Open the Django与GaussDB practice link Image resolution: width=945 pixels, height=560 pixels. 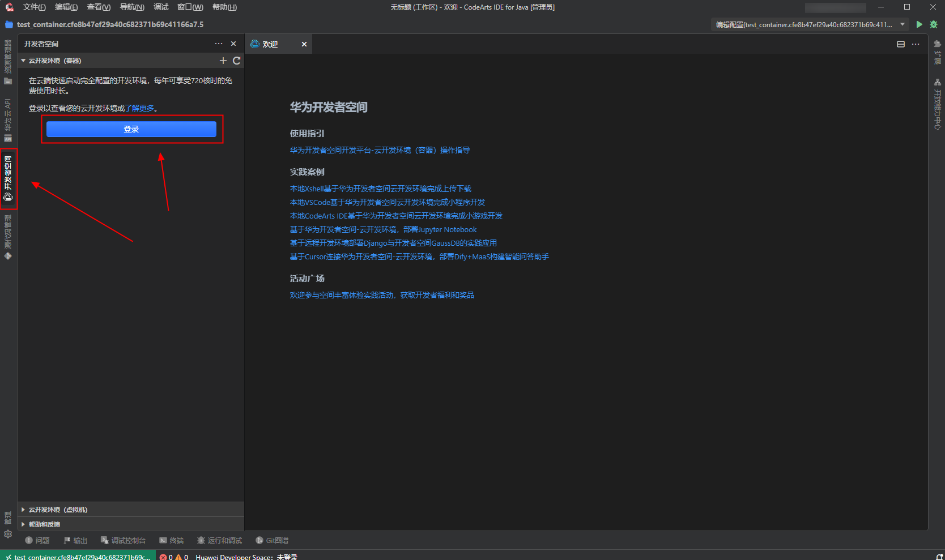coord(393,243)
